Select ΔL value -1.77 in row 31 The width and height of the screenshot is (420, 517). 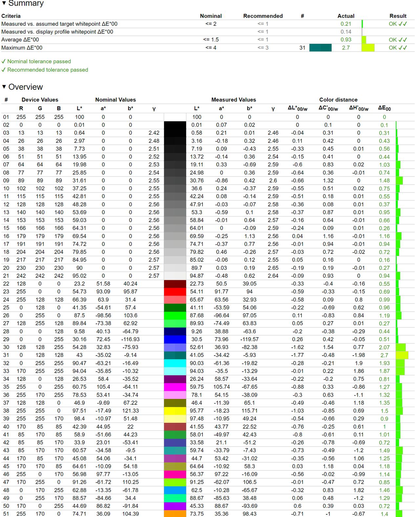(298, 355)
